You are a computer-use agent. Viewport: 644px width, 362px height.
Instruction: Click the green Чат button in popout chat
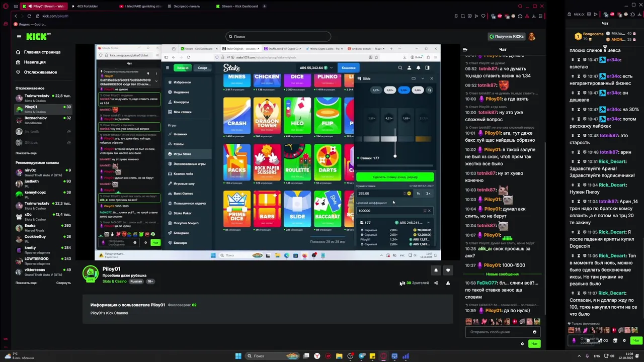pos(636,340)
